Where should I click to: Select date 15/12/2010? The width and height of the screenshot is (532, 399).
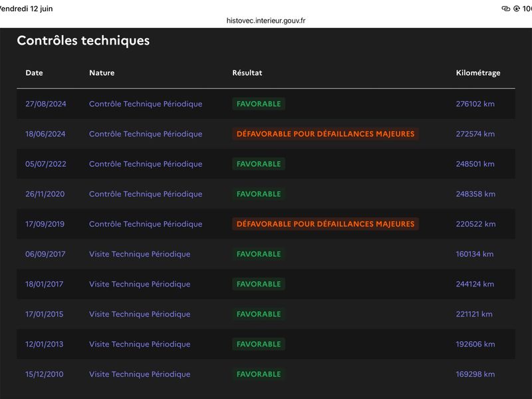(x=44, y=374)
